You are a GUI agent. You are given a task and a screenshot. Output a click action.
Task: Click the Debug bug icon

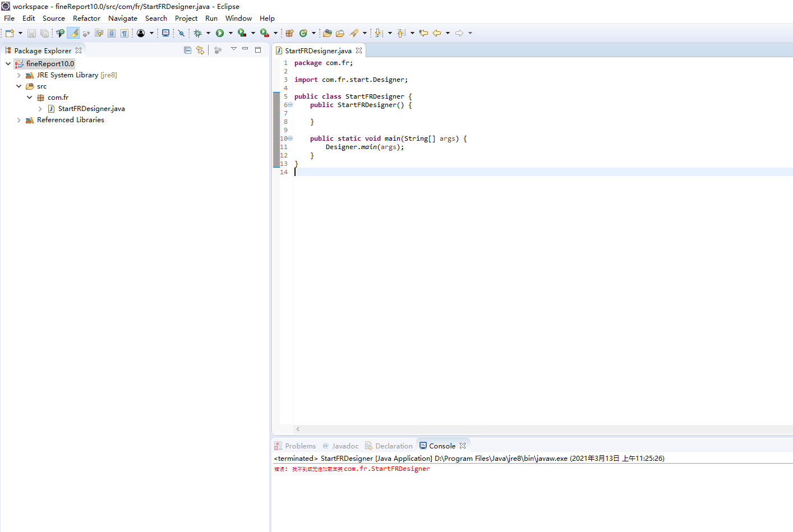point(197,33)
